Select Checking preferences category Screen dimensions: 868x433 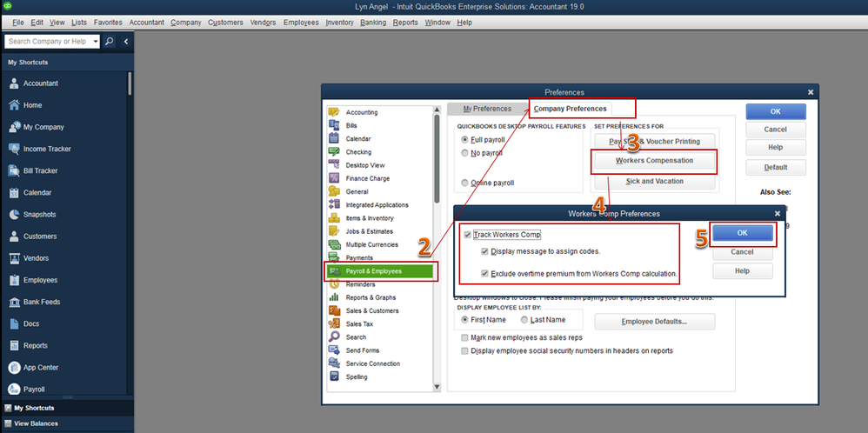(x=358, y=152)
